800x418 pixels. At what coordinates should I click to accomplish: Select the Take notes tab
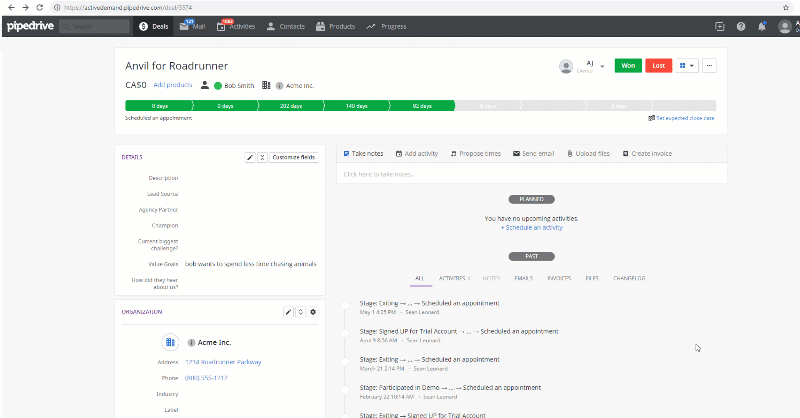click(363, 153)
